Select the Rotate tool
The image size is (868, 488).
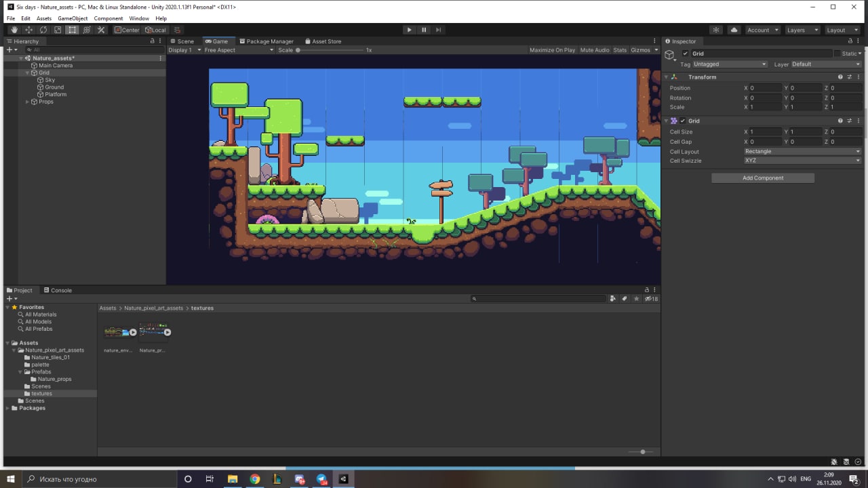pos(43,30)
